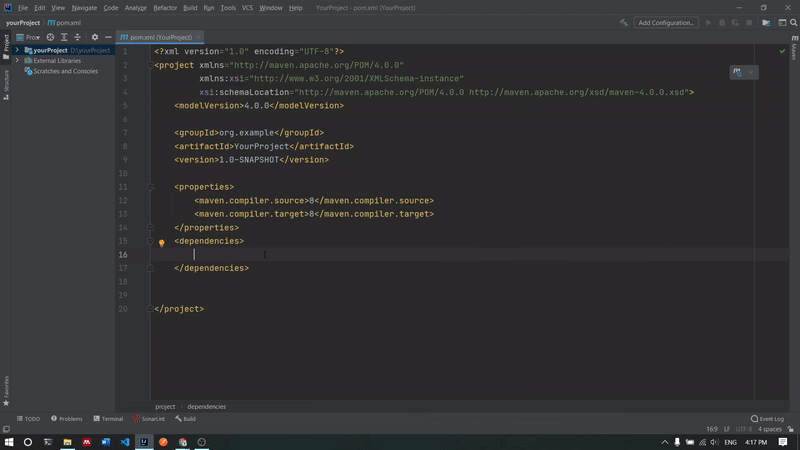Open Project panel settings gear
This screenshot has width=800, height=450.
pos(94,37)
